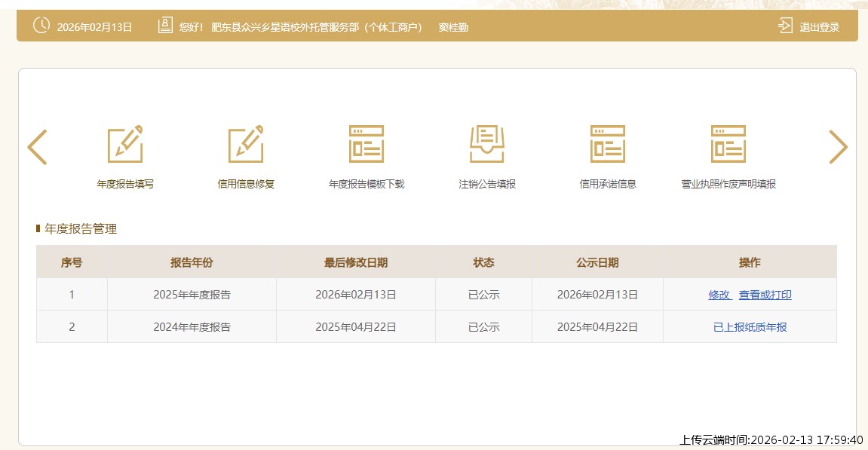Click the logout icon beside 退出登录
Viewport: 868px width, 450px height.
[785, 26]
